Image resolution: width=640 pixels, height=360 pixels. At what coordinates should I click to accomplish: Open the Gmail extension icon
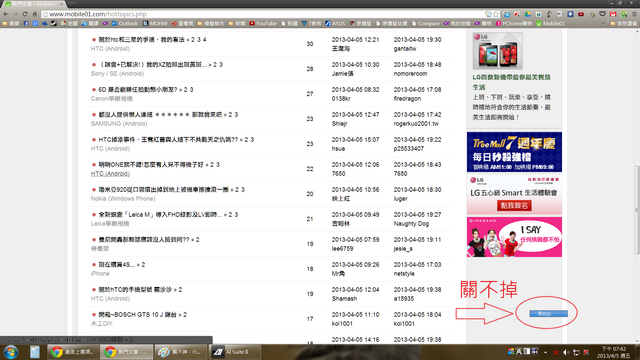point(613,14)
